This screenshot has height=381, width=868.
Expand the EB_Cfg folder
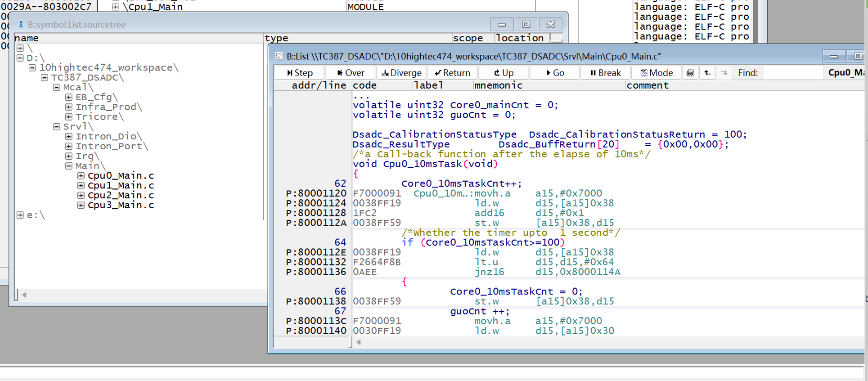point(68,97)
